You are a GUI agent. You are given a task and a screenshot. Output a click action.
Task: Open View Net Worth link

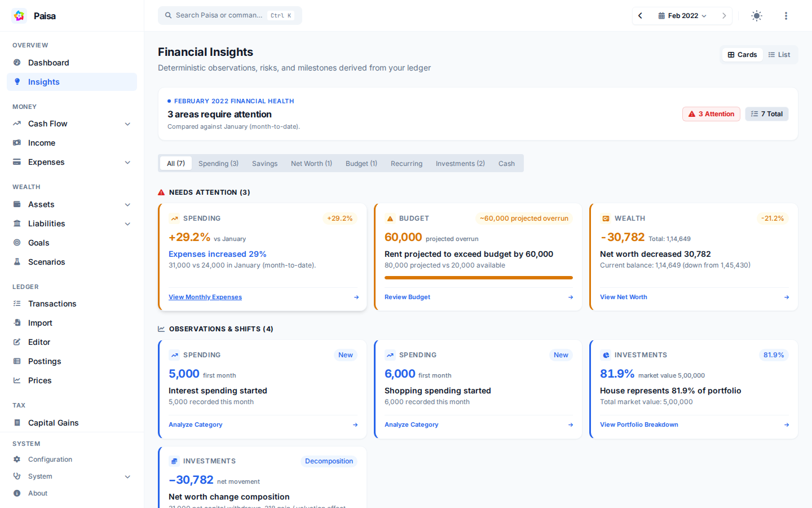pyautogui.click(x=624, y=297)
